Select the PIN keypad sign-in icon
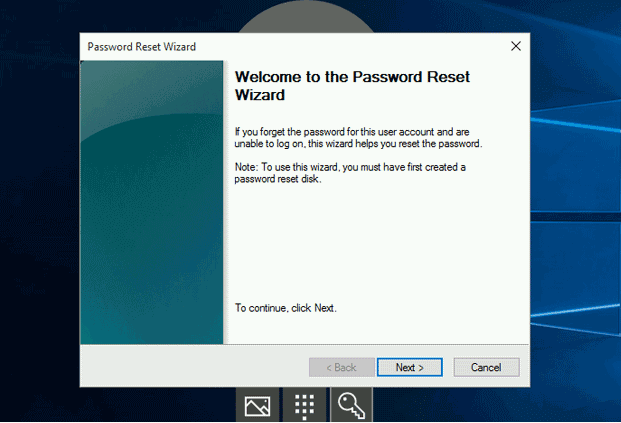The width and height of the screenshot is (621, 423). (305, 405)
